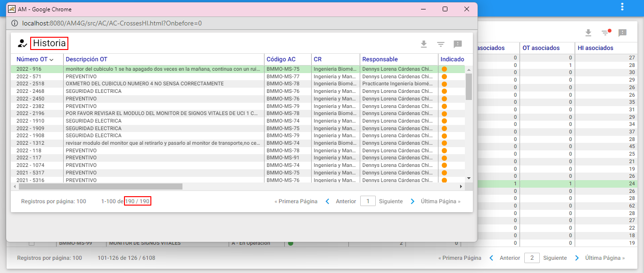
Task: Click the HI asociados column header
Action: pyautogui.click(x=595, y=48)
